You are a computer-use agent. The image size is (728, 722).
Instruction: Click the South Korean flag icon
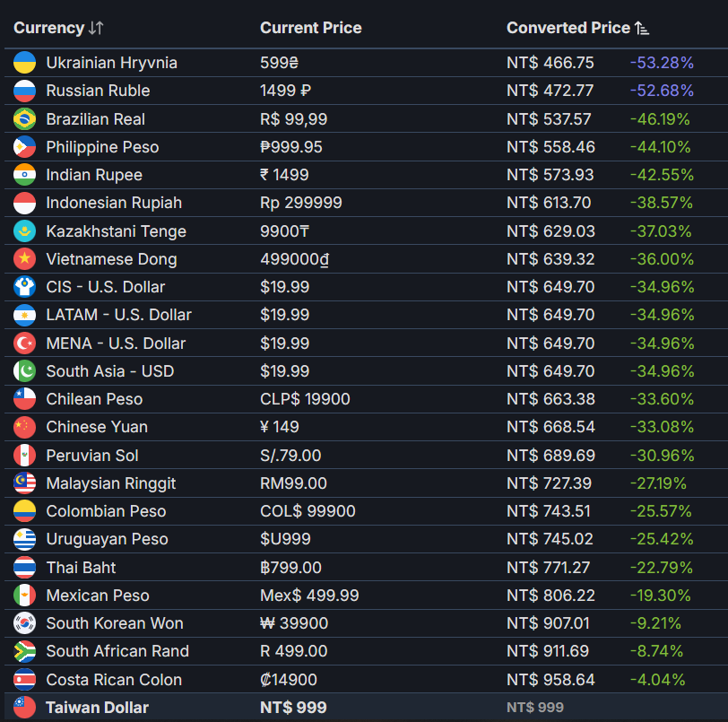(x=24, y=623)
